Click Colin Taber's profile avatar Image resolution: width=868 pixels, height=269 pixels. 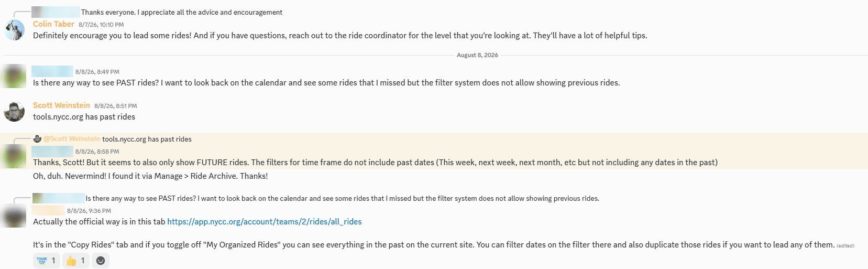(x=14, y=30)
